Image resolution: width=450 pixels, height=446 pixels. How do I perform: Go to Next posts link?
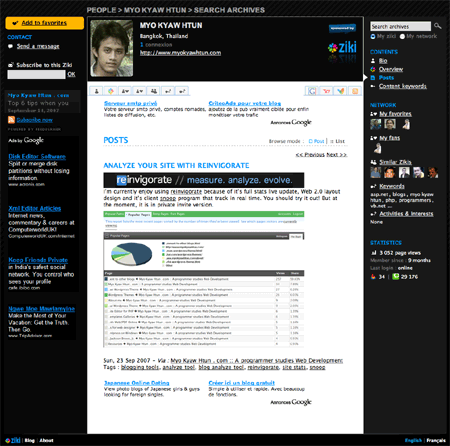(337, 155)
